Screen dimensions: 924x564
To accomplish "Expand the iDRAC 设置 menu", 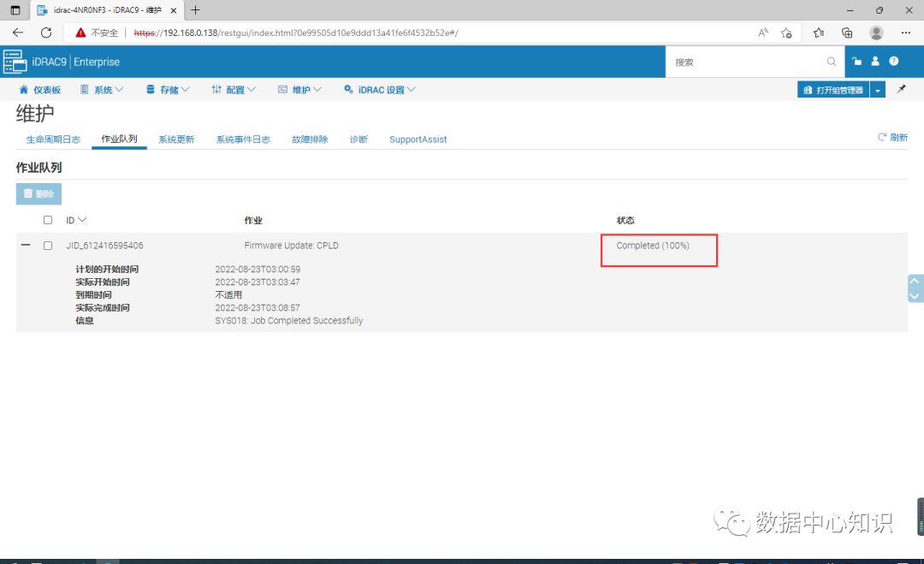I will point(380,90).
